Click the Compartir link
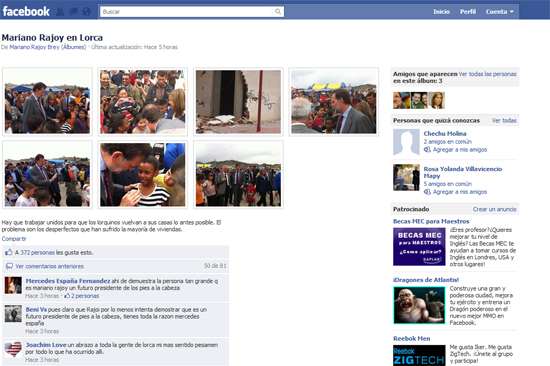Viewport: 550px width, 366px height. pos(14,239)
